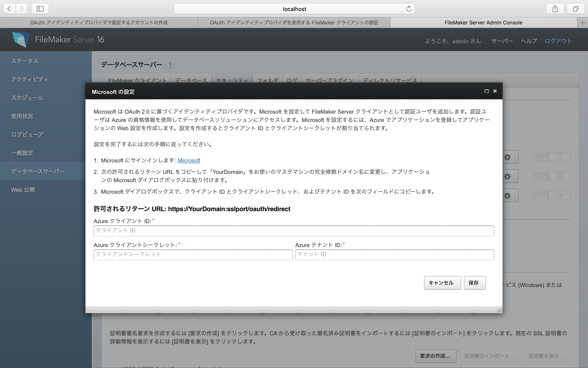The width and height of the screenshot is (588, 368).
Task: Click the キャンセル button
Action: [442, 283]
